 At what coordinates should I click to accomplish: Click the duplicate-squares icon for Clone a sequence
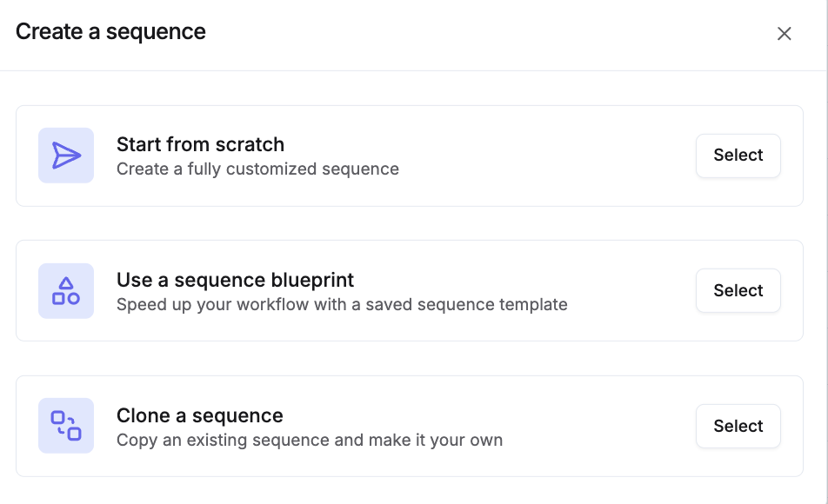[x=66, y=426]
